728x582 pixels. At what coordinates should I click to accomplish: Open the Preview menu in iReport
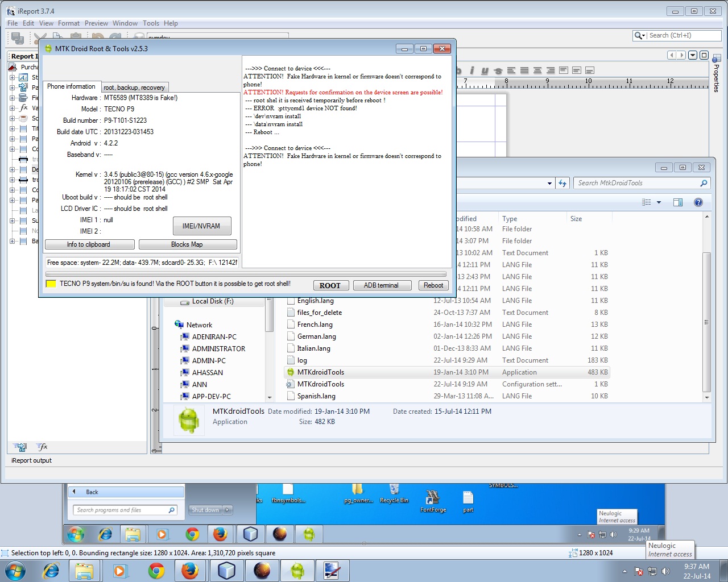click(96, 23)
